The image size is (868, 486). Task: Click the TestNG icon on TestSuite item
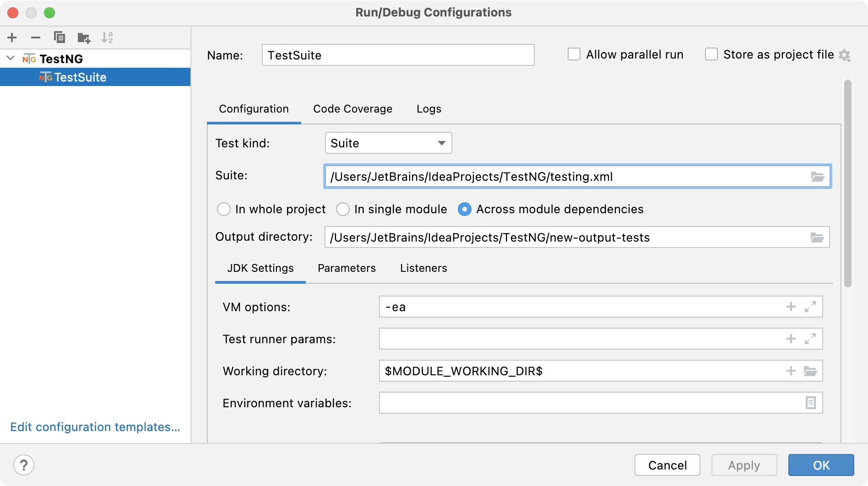point(45,77)
